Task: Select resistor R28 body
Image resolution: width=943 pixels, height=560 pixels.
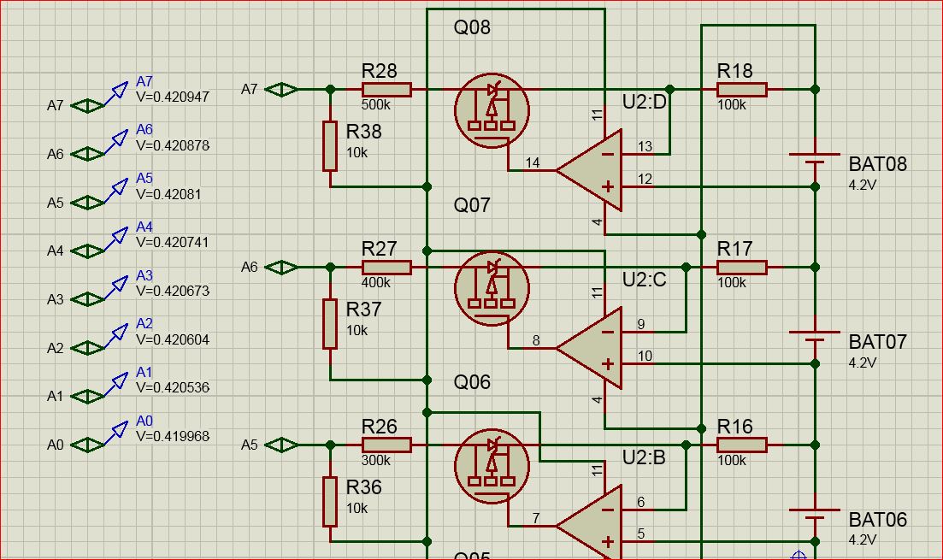Action: point(386,90)
